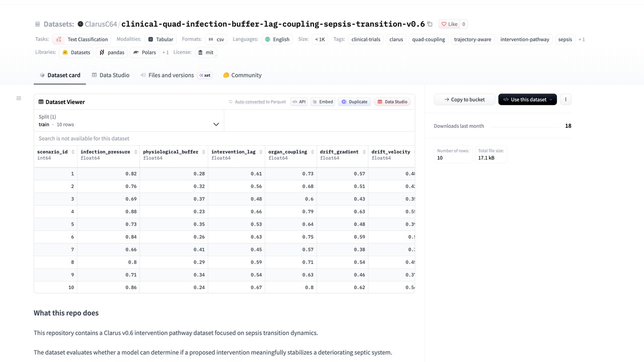Sort by the intervention_lag column sort icon

pyautogui.click(x=261, y=152)
